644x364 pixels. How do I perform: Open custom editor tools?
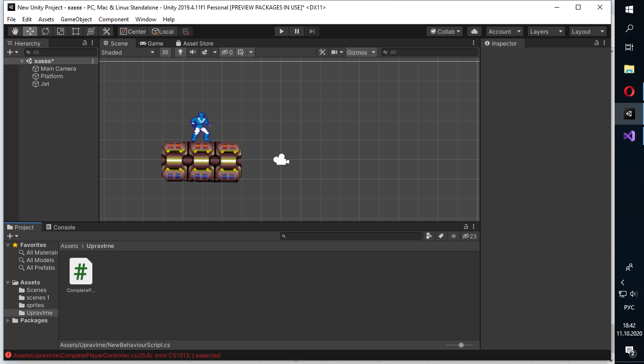pyautogui.click(x=106, y=31)
